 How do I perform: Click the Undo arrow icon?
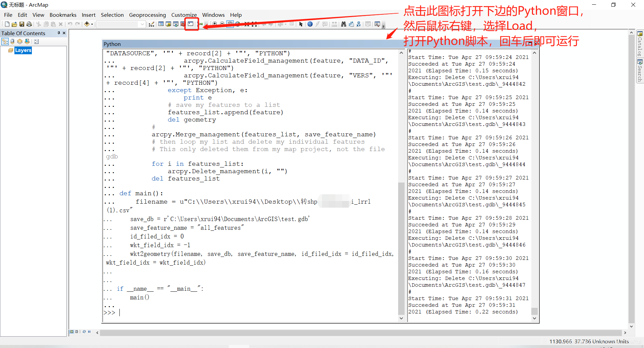coord(70,24)
